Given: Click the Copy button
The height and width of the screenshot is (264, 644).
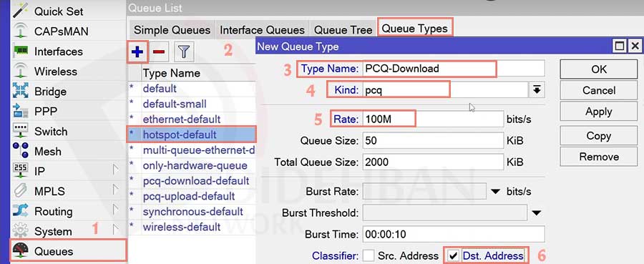Looking at the screenshot, I should coord(599,136).
